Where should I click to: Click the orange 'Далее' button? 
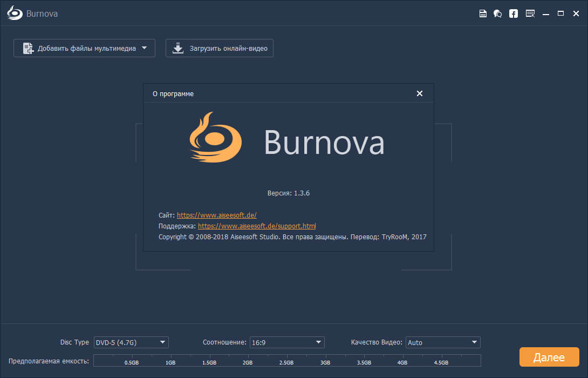coord(549,357)
